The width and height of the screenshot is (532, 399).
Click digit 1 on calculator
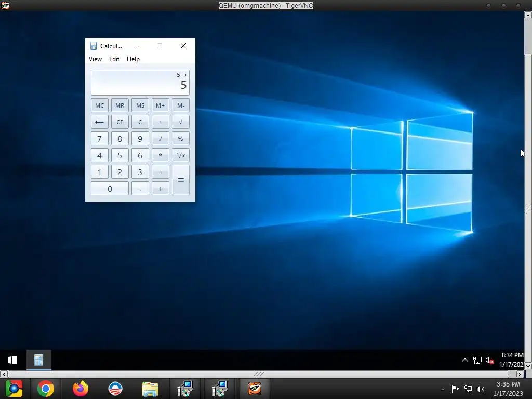[x=99, y=171]
